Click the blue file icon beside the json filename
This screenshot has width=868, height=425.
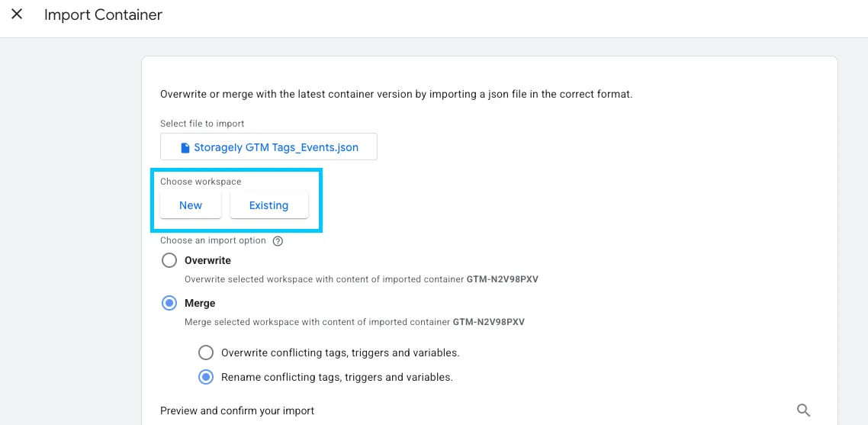185,148
